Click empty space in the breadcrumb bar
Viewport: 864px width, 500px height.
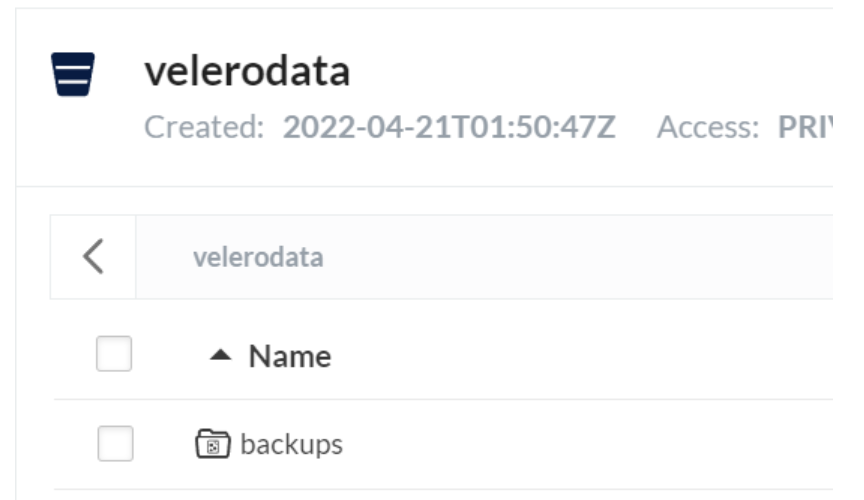tap(580, 257)
